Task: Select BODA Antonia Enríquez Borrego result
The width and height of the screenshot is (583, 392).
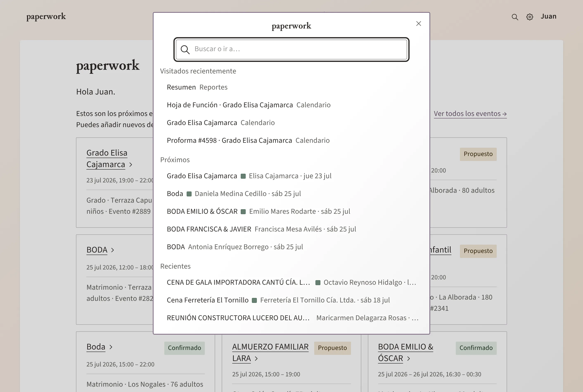Action: (x=291, y=247)
